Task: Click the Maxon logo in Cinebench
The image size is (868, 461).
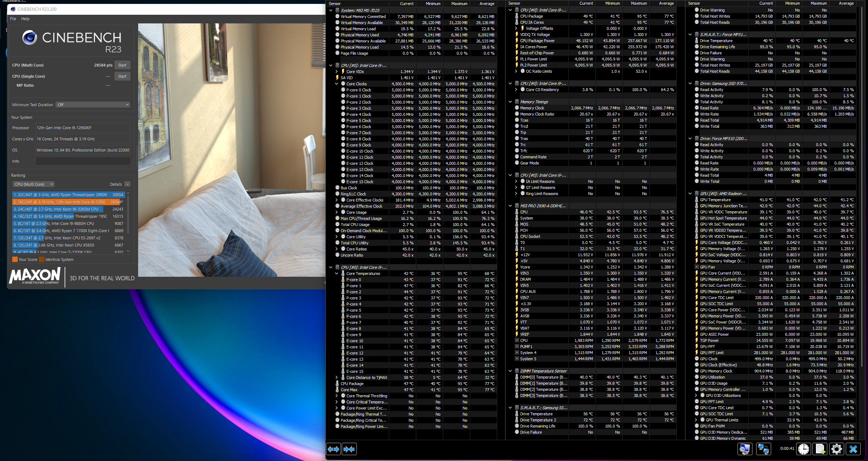Action: click(x=35, y=276)
